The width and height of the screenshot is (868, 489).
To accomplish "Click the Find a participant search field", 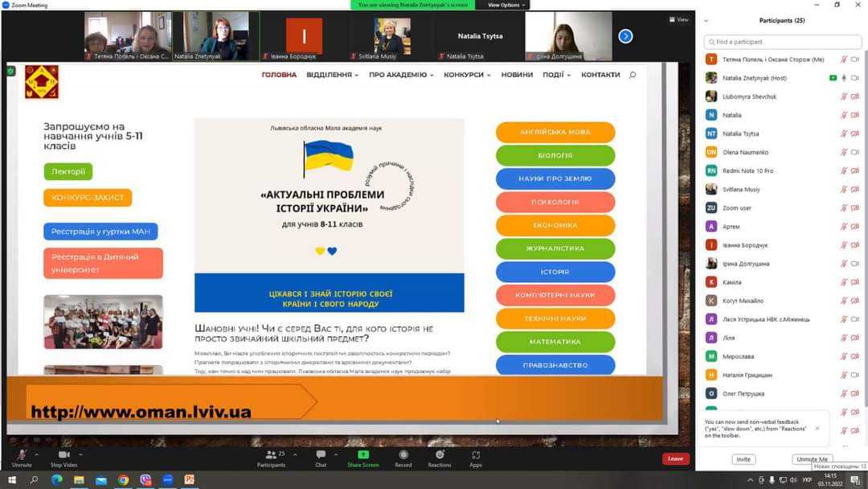I will tap(781, 42).
